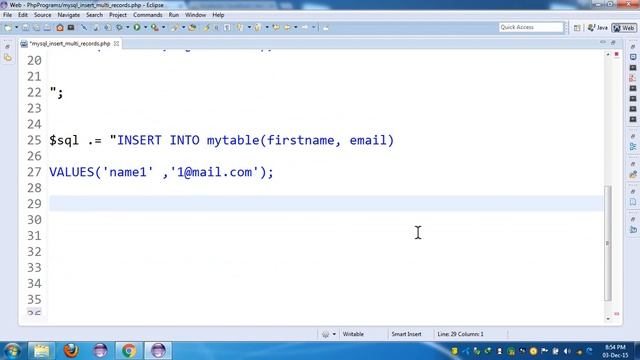The image size is (640, 360).
Task: Click the Save toolbar icon
Action: [x=25, y=27]
